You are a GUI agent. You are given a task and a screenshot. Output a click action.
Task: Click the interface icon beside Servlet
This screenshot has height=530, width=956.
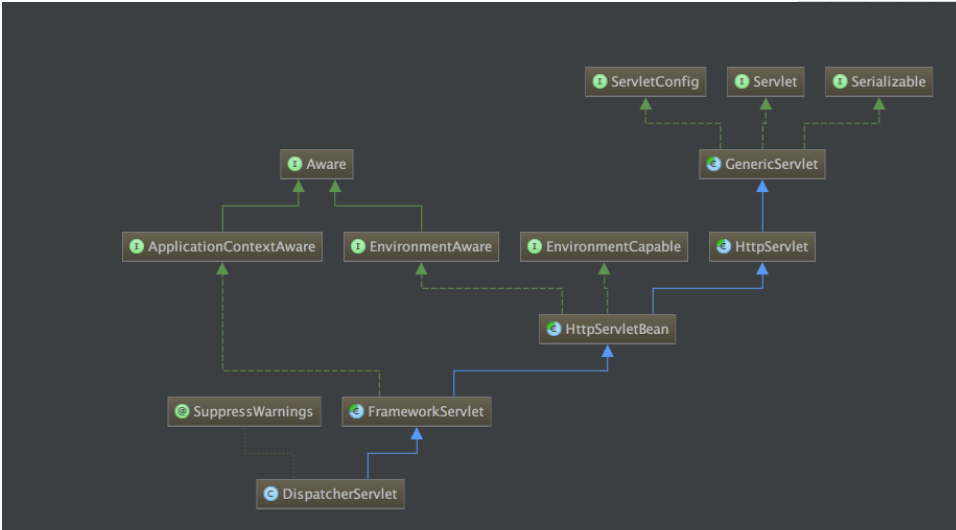742,82
